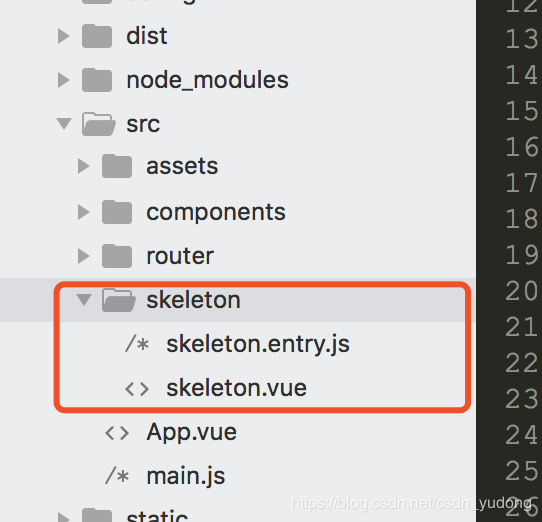Expand the router folder arrow

coord(84,256)
